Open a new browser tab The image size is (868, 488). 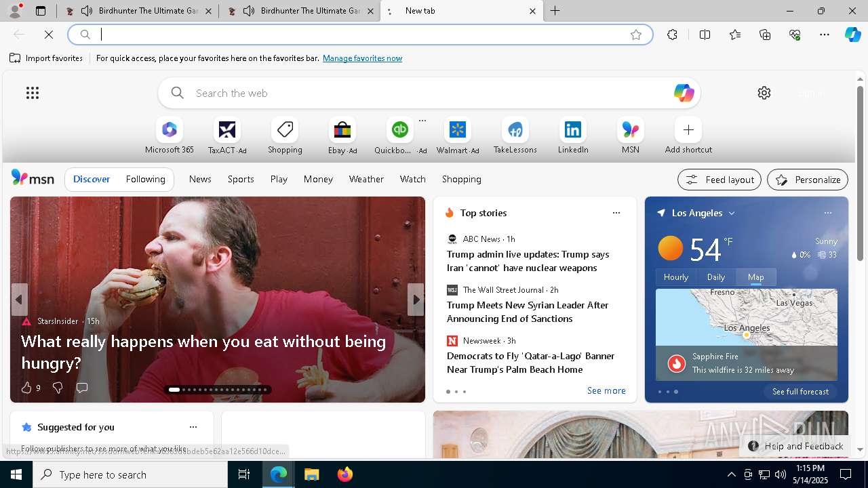click(x=555, y=11)
